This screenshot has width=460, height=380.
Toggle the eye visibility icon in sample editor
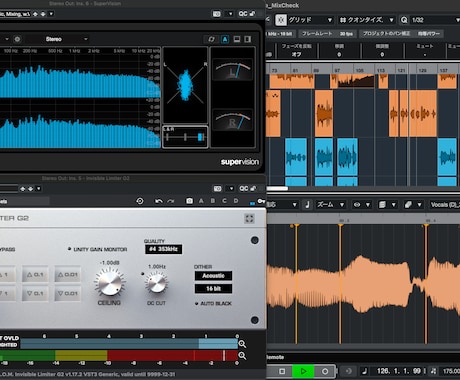point(357,205)
